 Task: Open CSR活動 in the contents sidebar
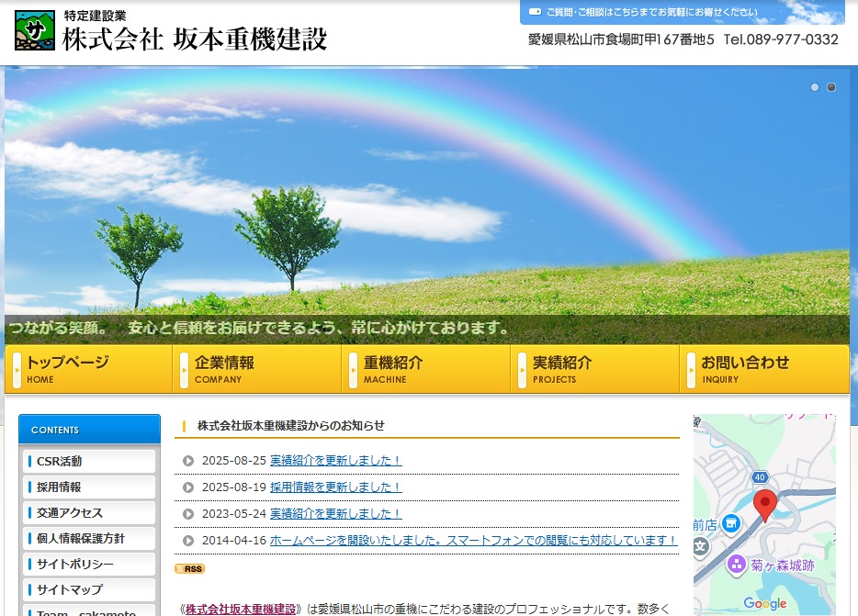[89, 461]
